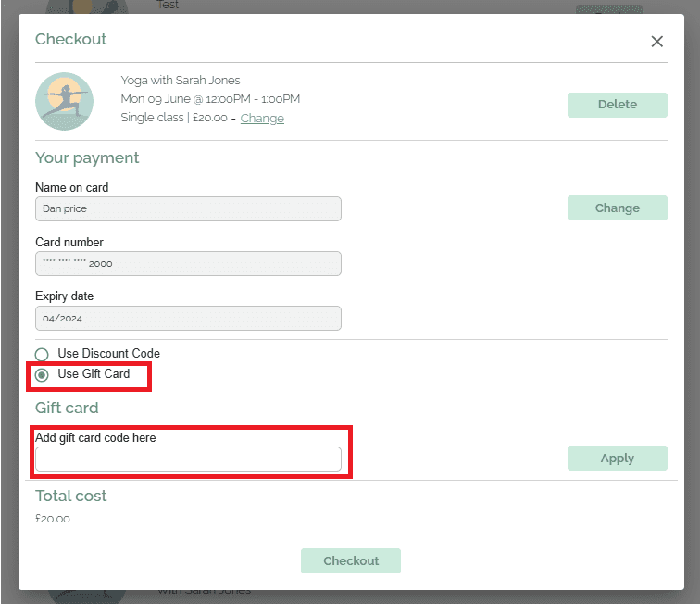Click the bottom Checkout button
The image size is (700, 604).
point(350,560)
